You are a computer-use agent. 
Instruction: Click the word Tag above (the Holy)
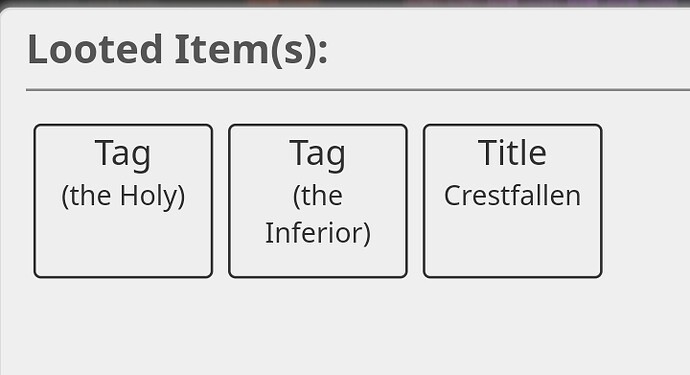123,154
